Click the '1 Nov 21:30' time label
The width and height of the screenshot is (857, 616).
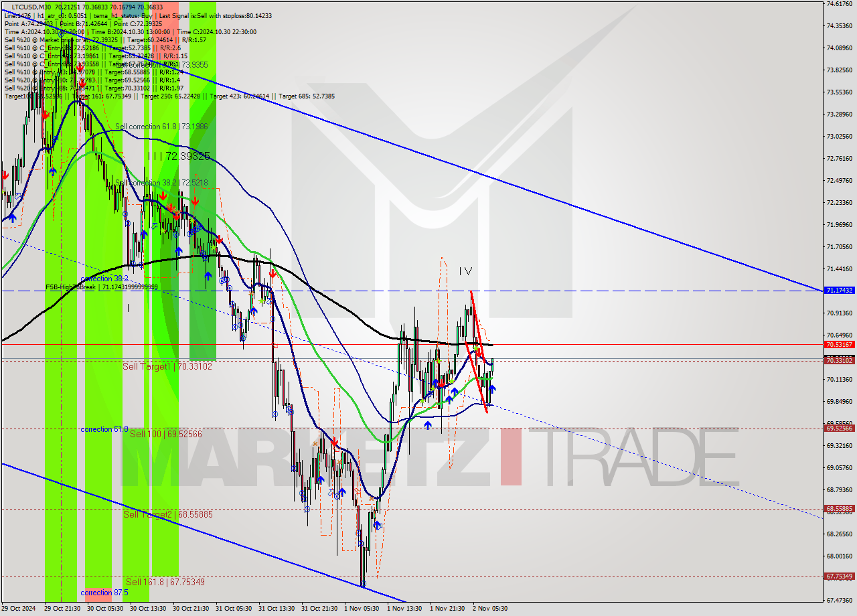(x=447, y=609)
